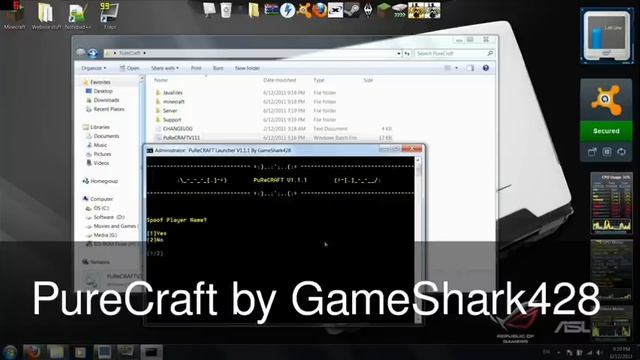The image size is (640, 360).
Task: Click the middle Avast gadget icon
Action: pos(607,152)
